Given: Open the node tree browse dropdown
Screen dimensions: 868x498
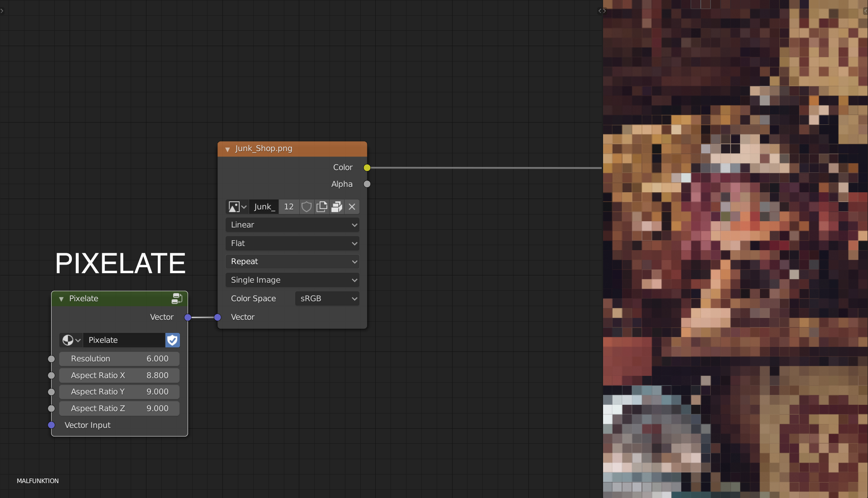Looking at the screenshot, I should click(71, 340).
